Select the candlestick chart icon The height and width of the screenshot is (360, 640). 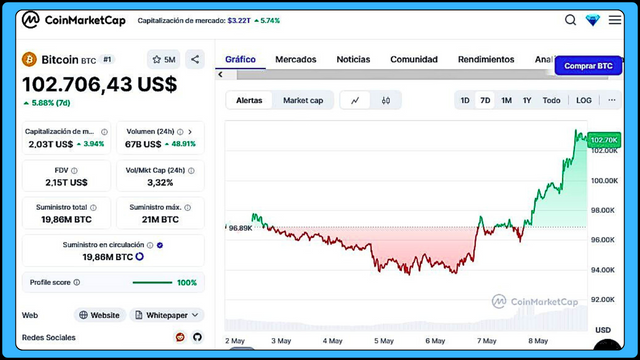pos(386,100)
